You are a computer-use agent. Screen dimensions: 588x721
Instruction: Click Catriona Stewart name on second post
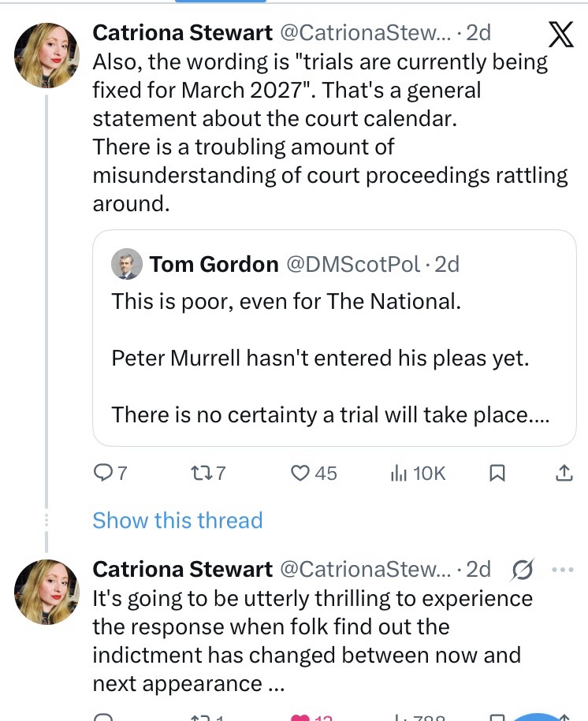(183, 569)
